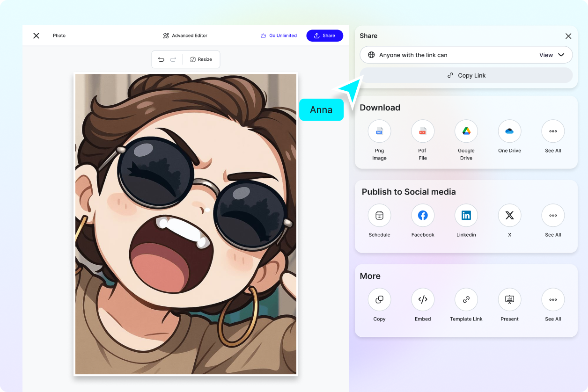Open Present mode
588x392 pixels.
[x=509, y=300]
